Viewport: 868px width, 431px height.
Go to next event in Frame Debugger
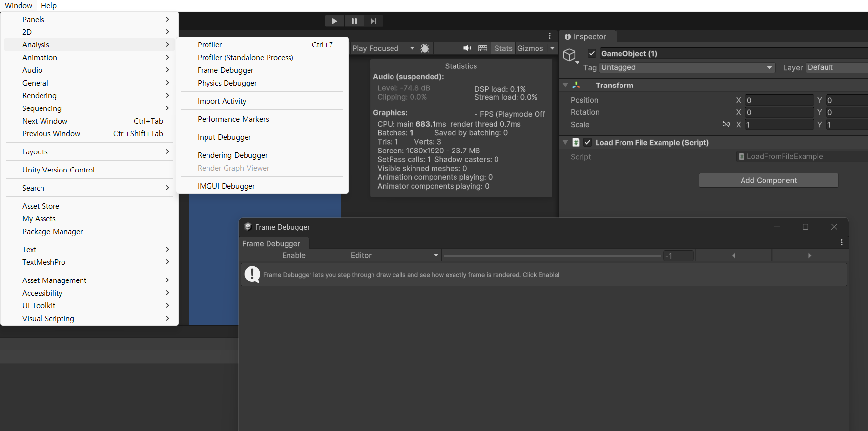(809, 255)
